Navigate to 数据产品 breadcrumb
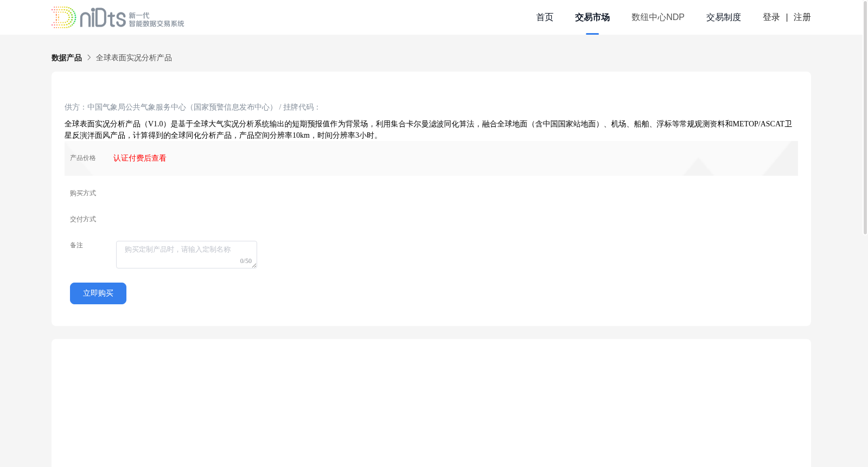Viewport: 868px width, 467px height. click(67, 58)
